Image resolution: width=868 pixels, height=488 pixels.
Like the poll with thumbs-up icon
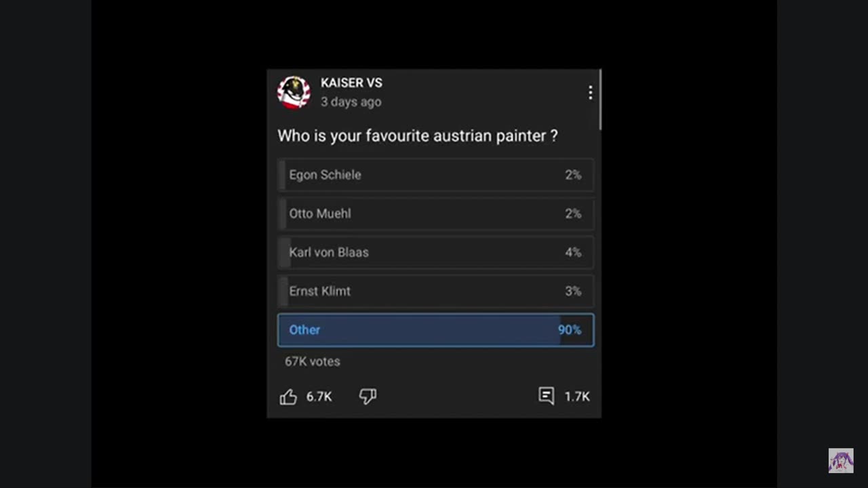(288, 396)
